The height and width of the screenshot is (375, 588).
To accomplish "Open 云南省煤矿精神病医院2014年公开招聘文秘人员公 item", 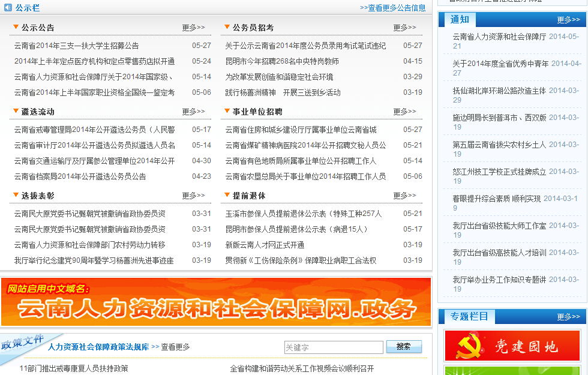I will point(305,145).
